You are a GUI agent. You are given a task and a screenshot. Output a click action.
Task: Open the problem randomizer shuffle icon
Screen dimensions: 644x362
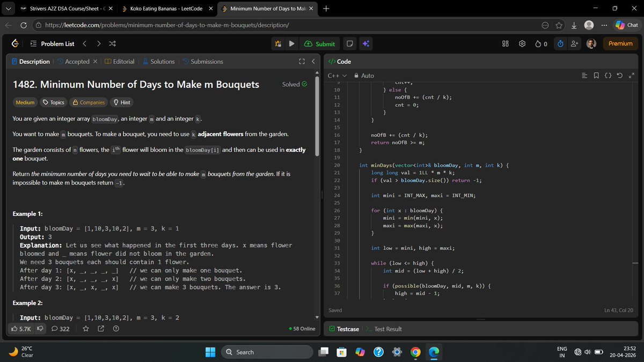pyautogui.click(x=112, y=43)
